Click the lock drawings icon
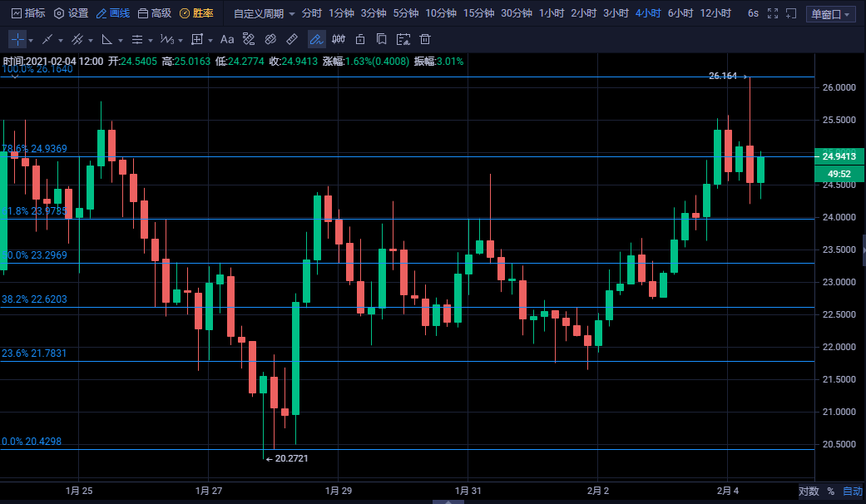 pos(360,39)
